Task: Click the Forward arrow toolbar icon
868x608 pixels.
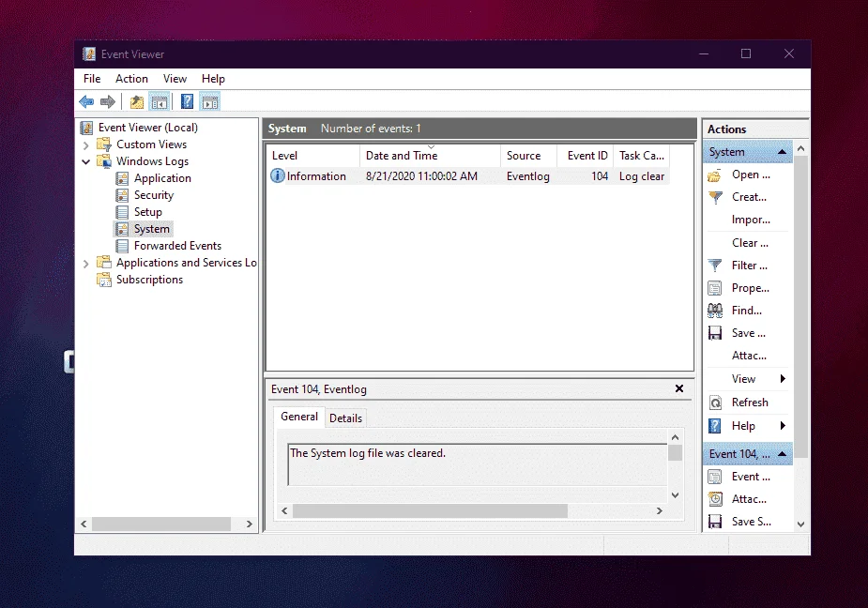Action: pos(108,102)
